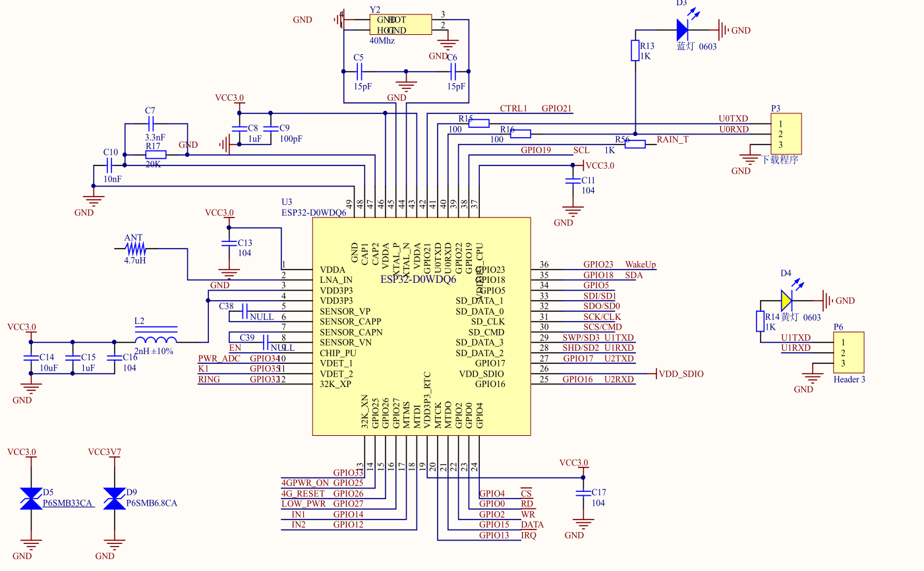
Task: Select capacitor C10 symbol
Action: 110,165
